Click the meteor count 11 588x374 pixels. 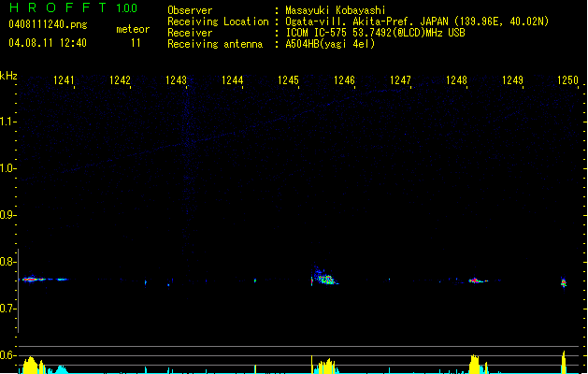136,43
